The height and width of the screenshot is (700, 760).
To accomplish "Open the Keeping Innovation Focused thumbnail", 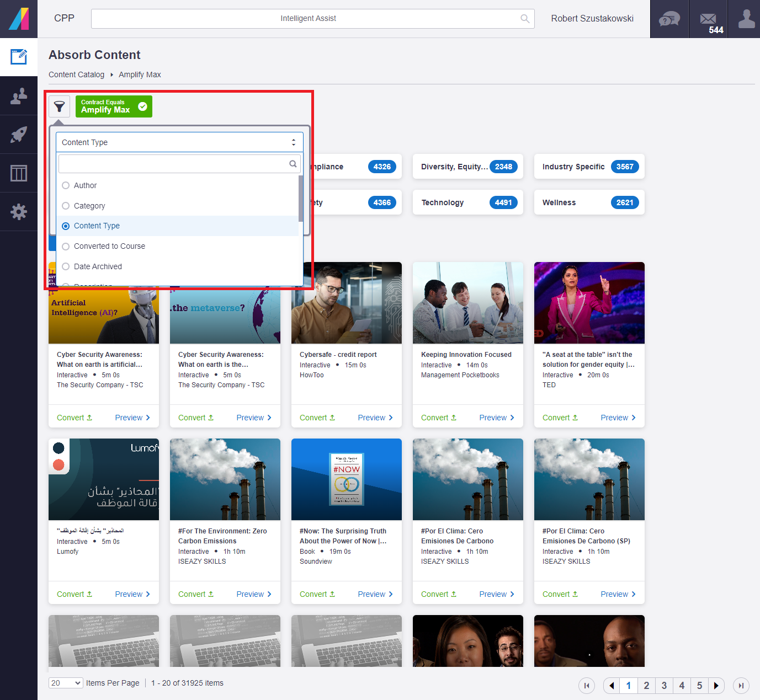I will [x=468, y=303].
